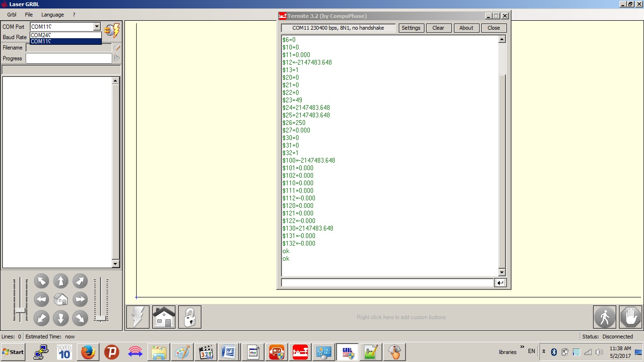The image size is (644, 362).
Task: Jog diagonally down-right arrow button
Action: tap(80, 318)
